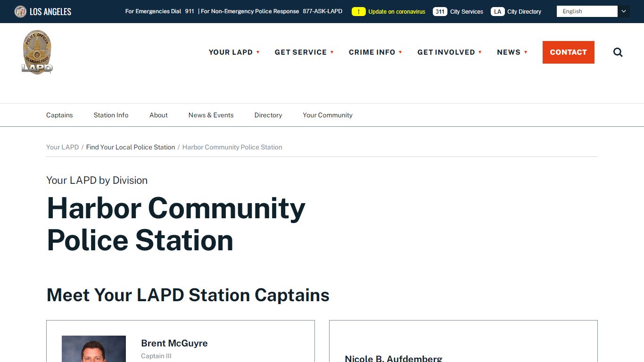Select the Your Community tab
The width and height of the screenshot is (644, 362).
328,115
